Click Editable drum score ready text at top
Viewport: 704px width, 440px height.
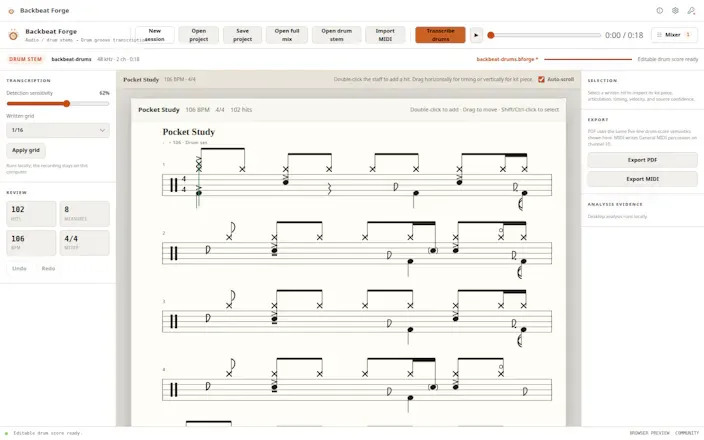click(668, 59)
